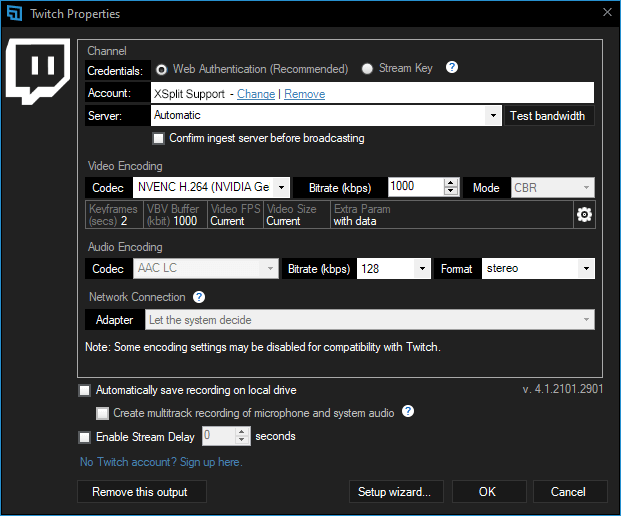Open Adapter 'Let the system decide' dropdown
The image size is (621, 516).
pyautogui.click(x=370, y=320)
